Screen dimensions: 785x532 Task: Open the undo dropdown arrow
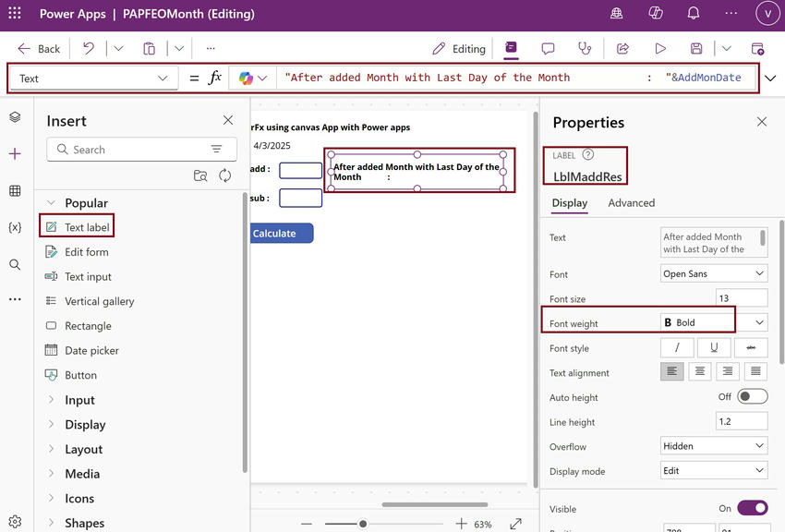point(118,49)
